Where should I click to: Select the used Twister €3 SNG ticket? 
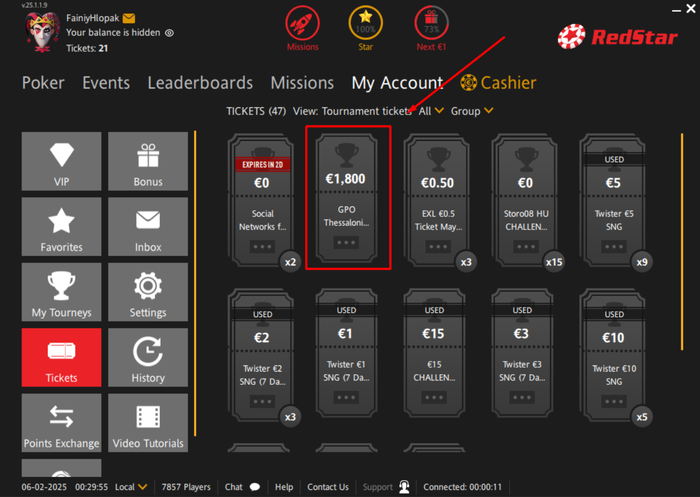click(x=522, y=352)
